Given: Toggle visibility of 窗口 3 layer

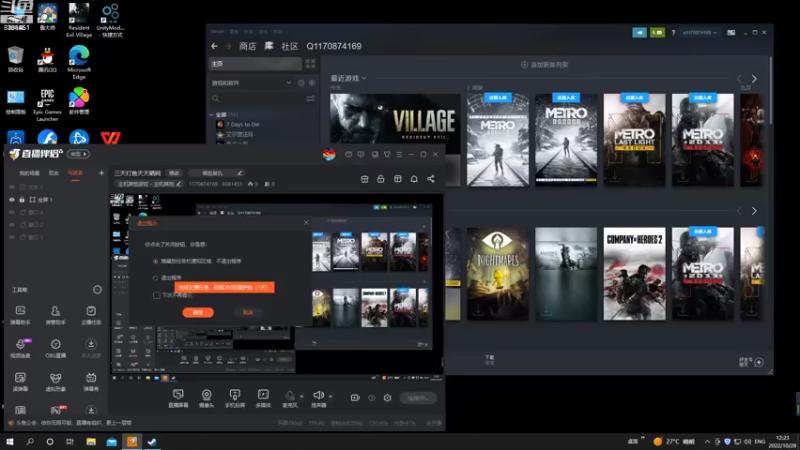Looking at the screenshot, I should pos(12,237).
